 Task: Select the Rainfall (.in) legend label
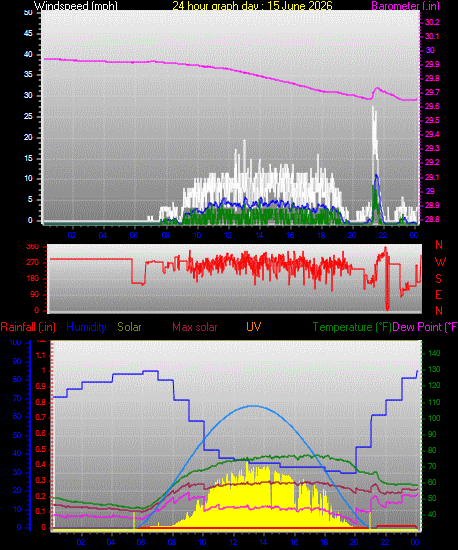point(28,327)
